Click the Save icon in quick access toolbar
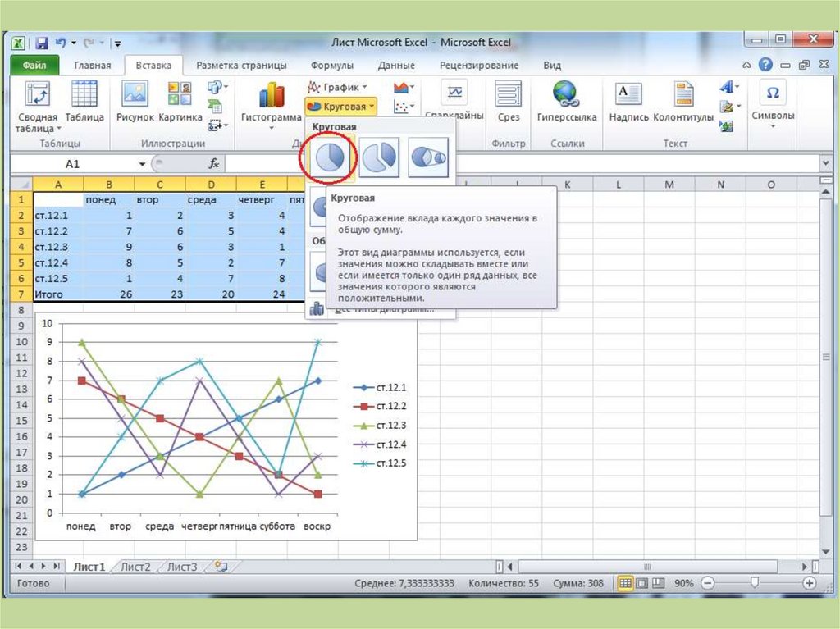Viewport: 840px width, 629px height. 41,43
